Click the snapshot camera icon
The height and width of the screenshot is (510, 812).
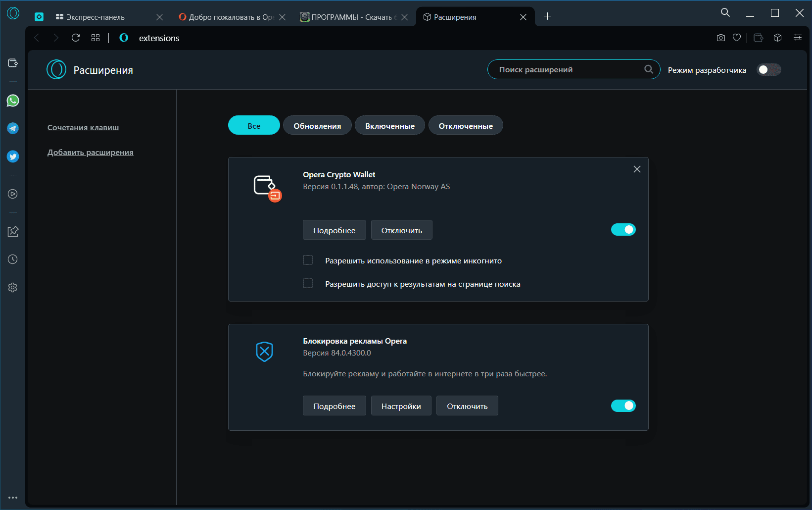[721, 38]
